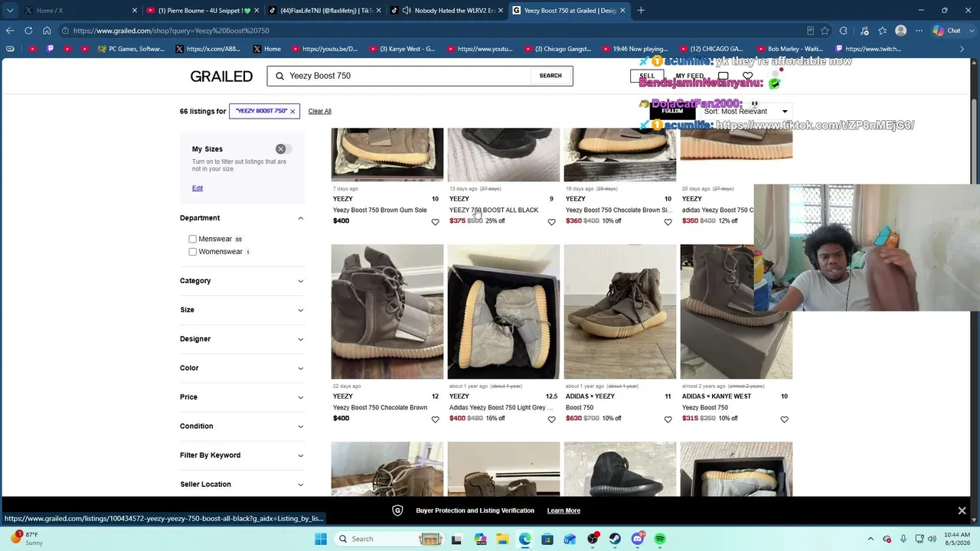Click Edit under My Sizes
This screenshot has height=551, width=980.
tap(198, 188)
